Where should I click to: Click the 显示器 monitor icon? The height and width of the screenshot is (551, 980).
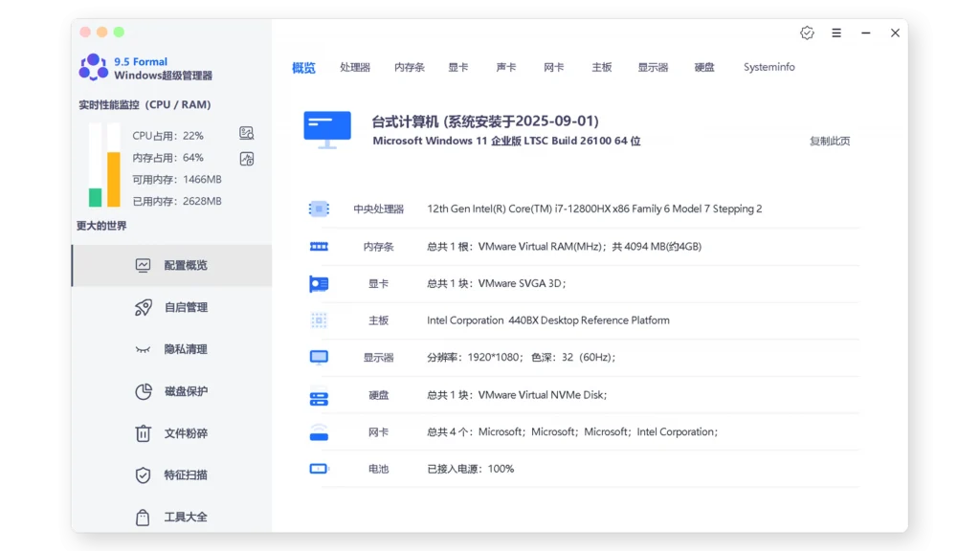[319, 358]
